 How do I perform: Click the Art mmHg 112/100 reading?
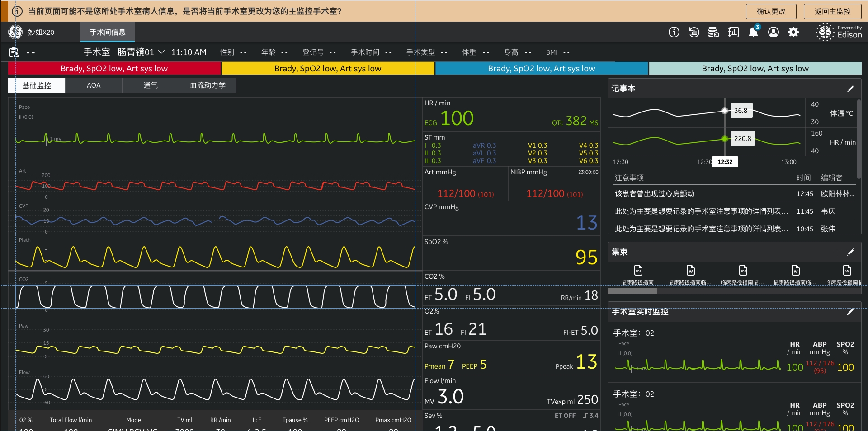[465, 194]
